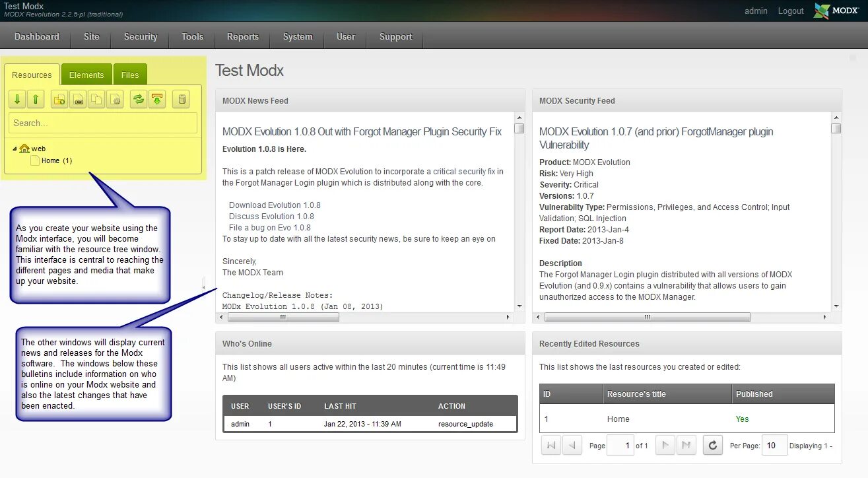
Task: Sort by Resource's title column header
Action: [668, 394]
